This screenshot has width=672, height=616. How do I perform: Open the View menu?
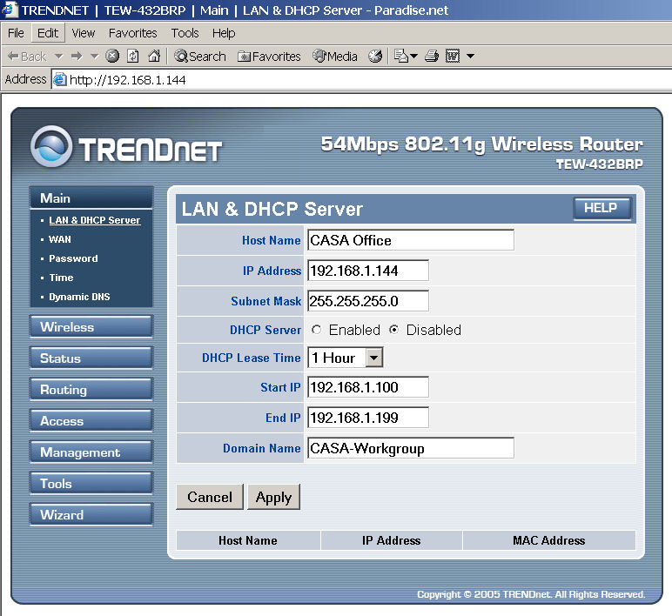tap(84, 33)
